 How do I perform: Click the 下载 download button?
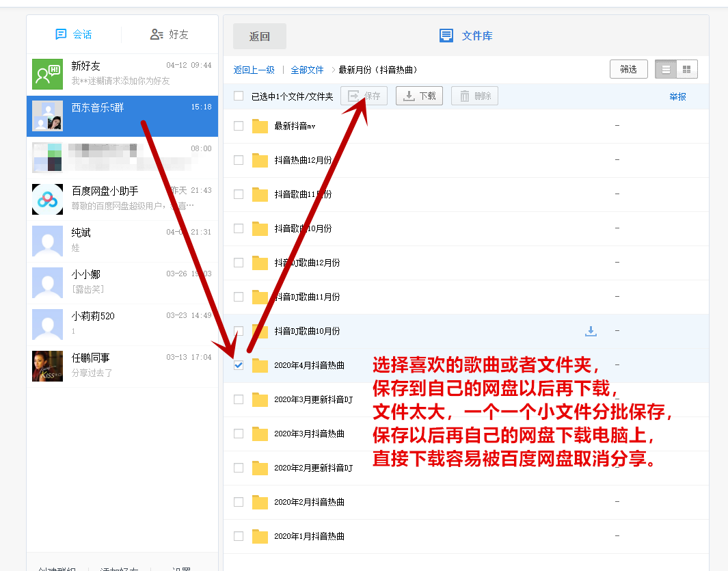pyautogui.click(x=419, y=96)
